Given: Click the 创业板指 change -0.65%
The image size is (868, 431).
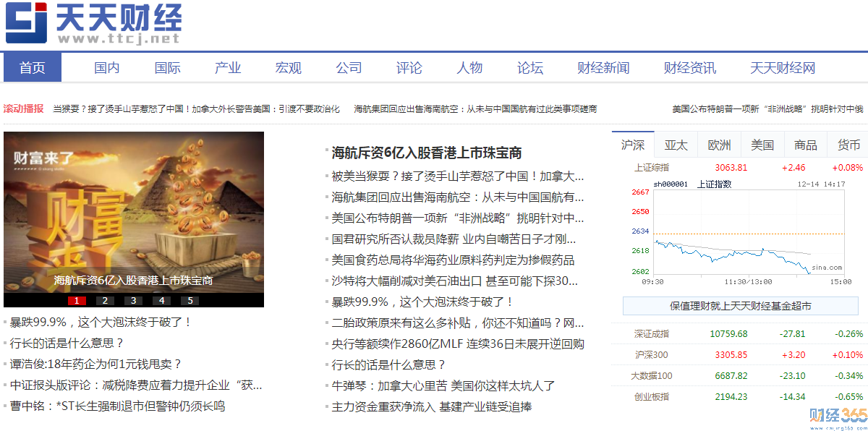Looking at the screenshot, I should [849, 397].
